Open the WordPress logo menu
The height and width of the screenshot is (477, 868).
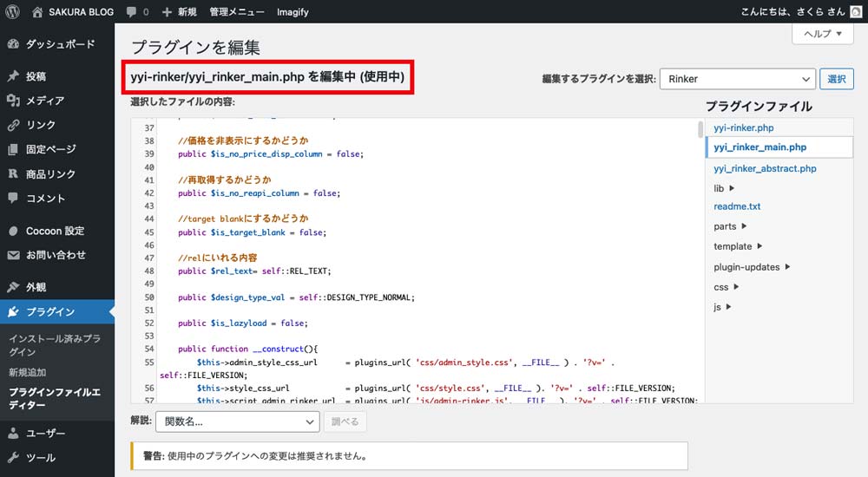[12, 11]
